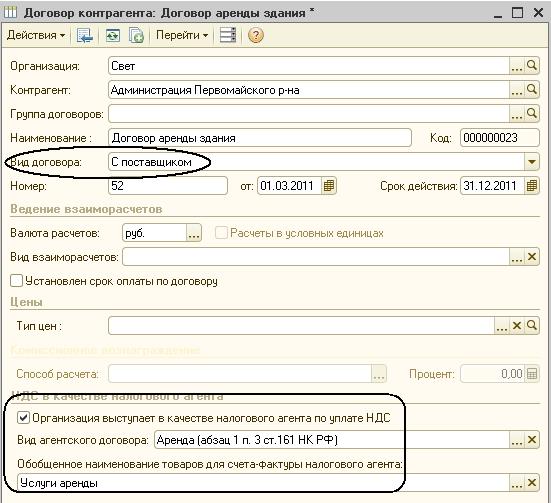
Task: Close the Договор контрагента window
Action: point(538,13)
